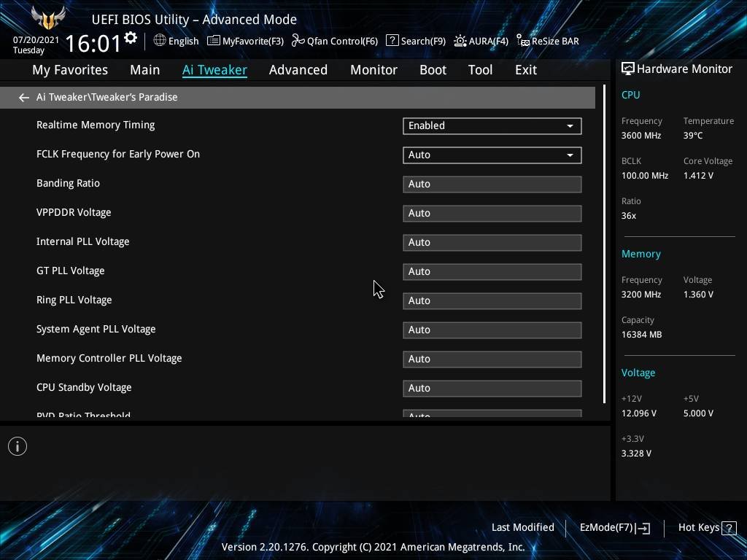Open AURA(F4) lighting icon
The height and width of the screenshot is (560, 747).
pyautogui.click(x=460, y=41)
